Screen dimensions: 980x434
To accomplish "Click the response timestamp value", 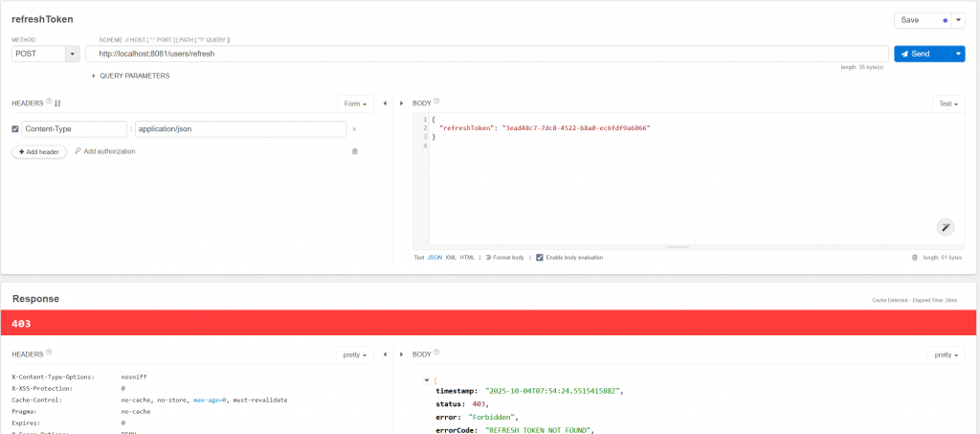I will click(554, 390).
